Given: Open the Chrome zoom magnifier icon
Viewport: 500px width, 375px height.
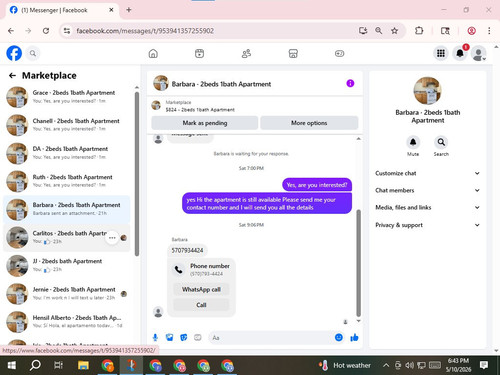Looking at the screenshot, I should tap(379, 31).
